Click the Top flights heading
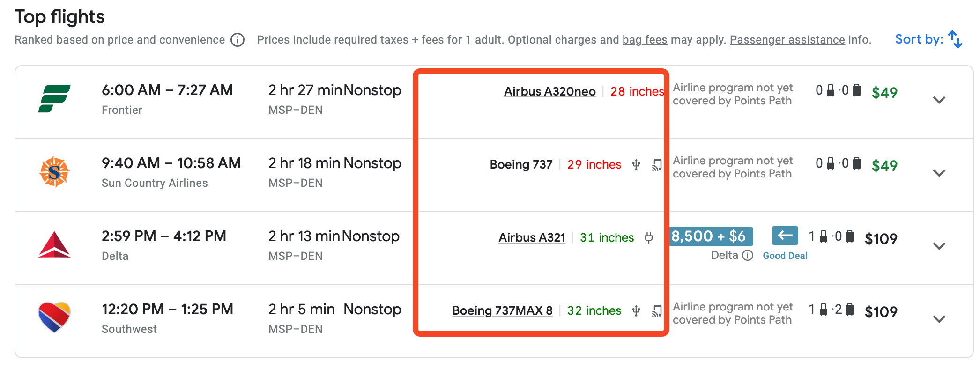The image size is (980, 369). click(60, 17)
